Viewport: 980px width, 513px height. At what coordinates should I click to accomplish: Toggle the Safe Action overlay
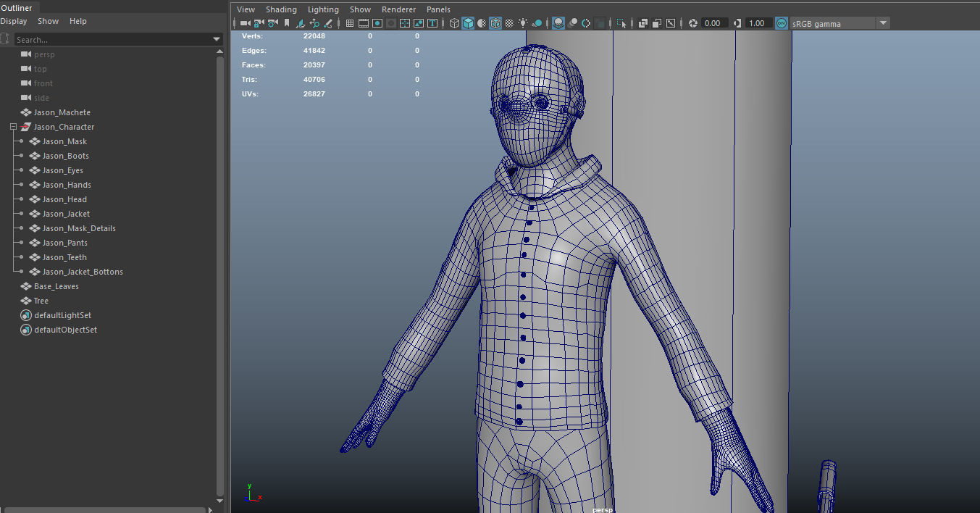pos(419,23)
